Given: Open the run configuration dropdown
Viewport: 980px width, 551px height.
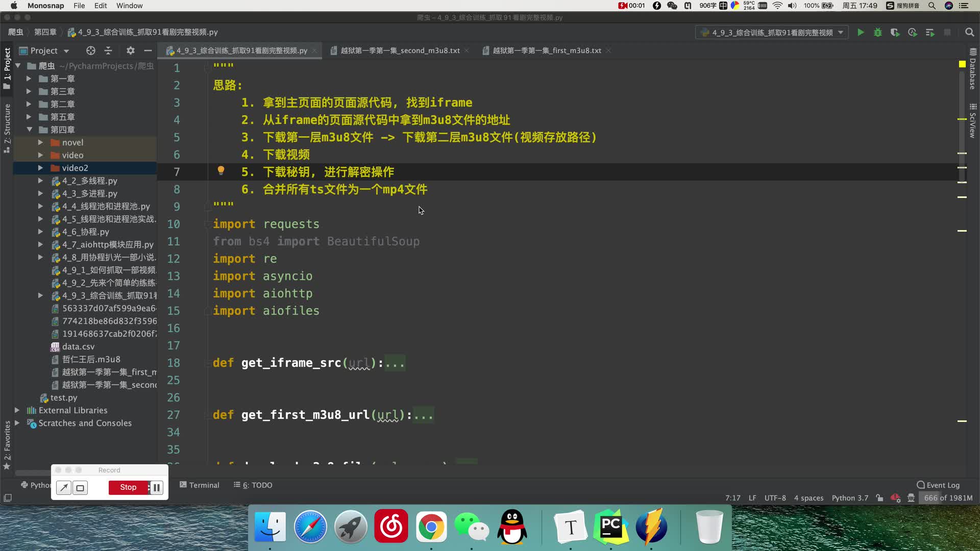Looking at the screenshot, I should click(x=772, y=33).
